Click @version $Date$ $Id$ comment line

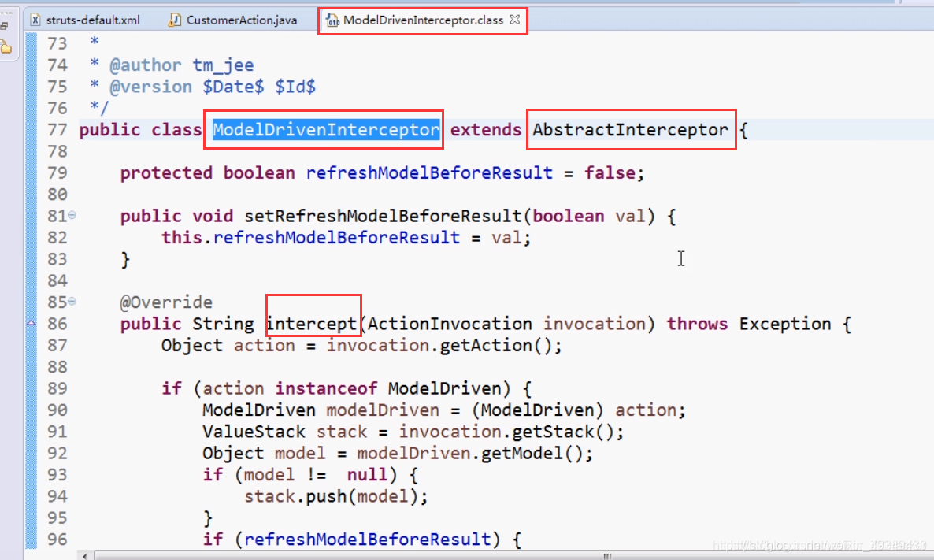click(213, 87)
